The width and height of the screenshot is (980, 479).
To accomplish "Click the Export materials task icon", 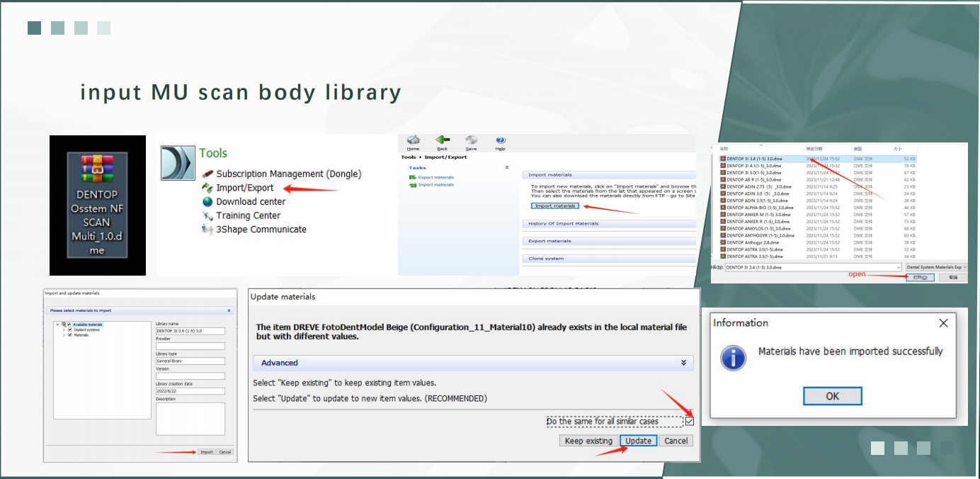I will coord(413,177).
